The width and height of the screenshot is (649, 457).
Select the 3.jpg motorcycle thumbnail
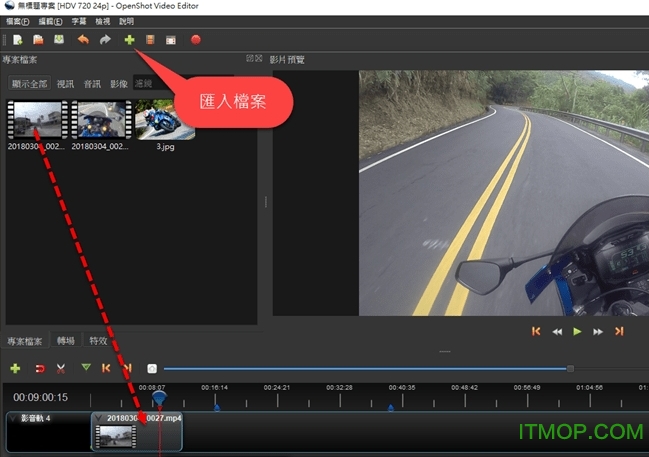pyautogui.click(x=164, y=120)
